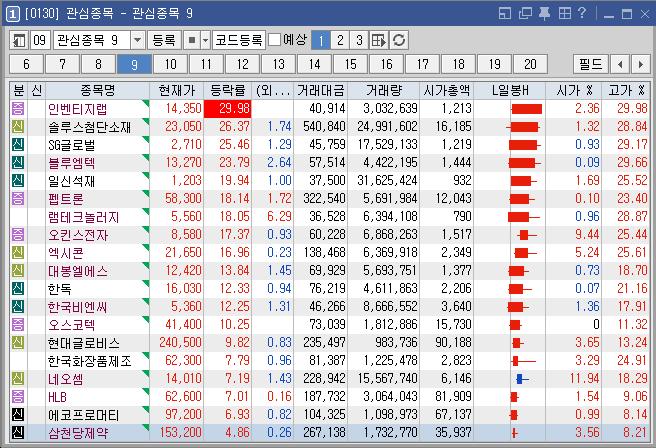Select the 일신석재 stock name
Screen dimensions: 656x448
[72, 181]
